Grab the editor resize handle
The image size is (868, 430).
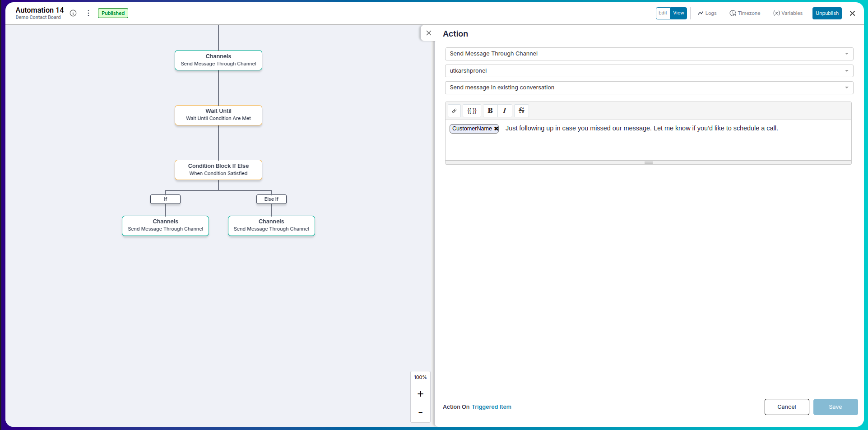tap(648, 162)
